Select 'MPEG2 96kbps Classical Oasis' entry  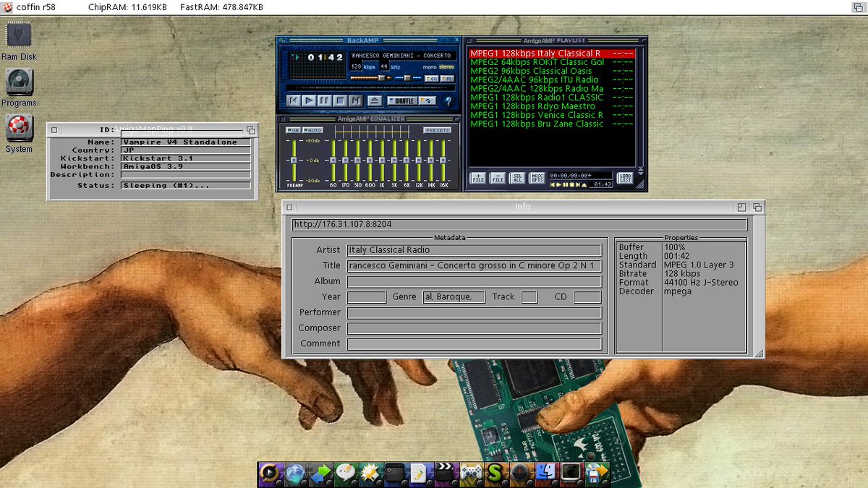(x=552, y=71)
